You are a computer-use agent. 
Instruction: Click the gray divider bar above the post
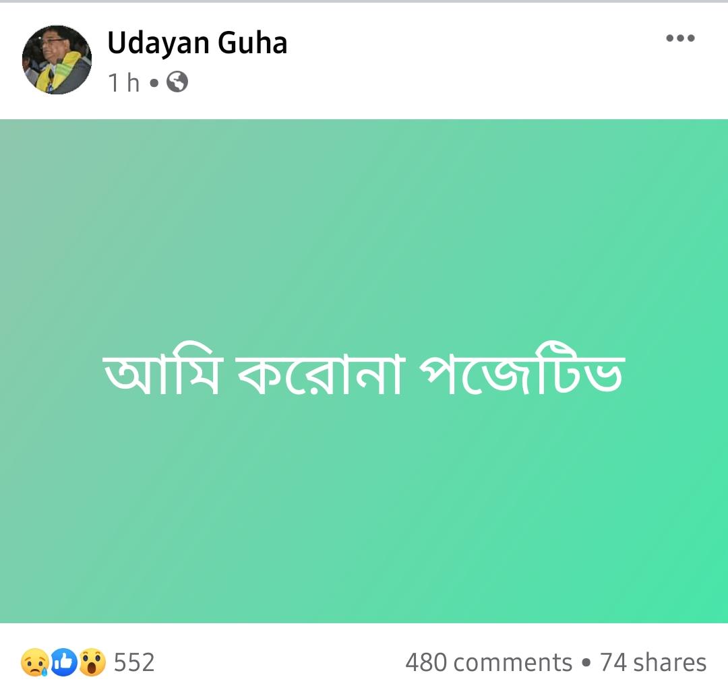click(x=364, y=1)
